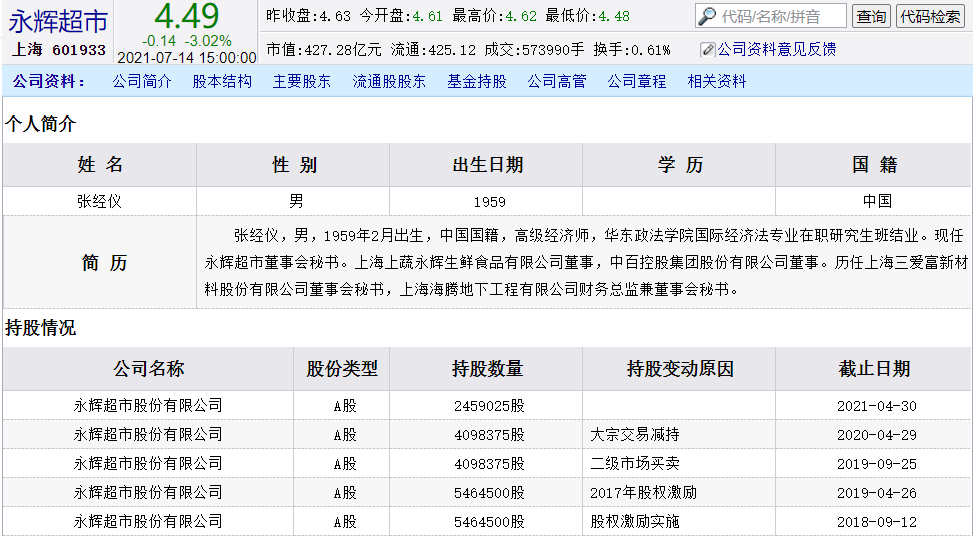Screen dimensions: 976x536
Task: Click the current price 4.49
Action: [x=187, y=17]
